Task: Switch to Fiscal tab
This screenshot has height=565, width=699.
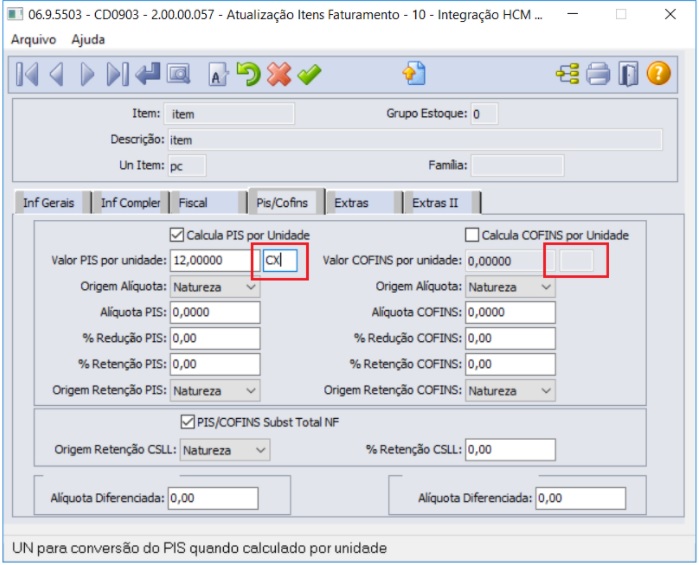Action: pos(208,203)
